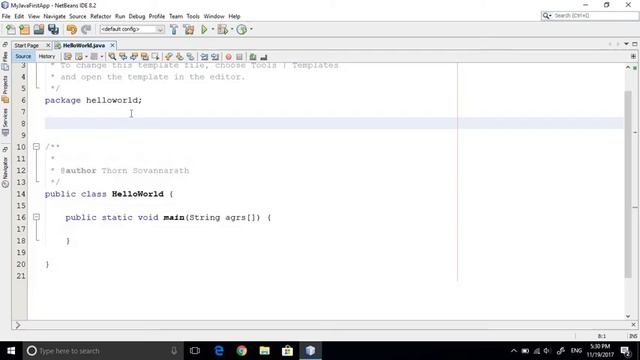Open File Explorer from the taskbar

click(x=264, y=351)
